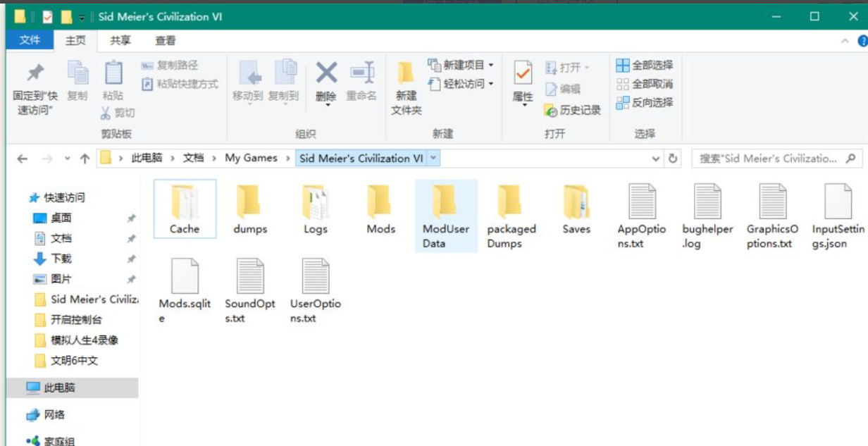
Task: Select 文明6中文 folder in sidebar
Action: [x=73, y=361]
